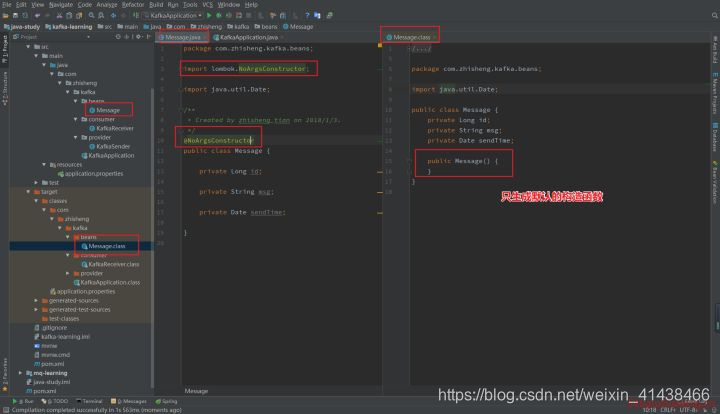Click the Project panel settings gear icon
Screen dimensions: 720x414
(x=138, y=37)
